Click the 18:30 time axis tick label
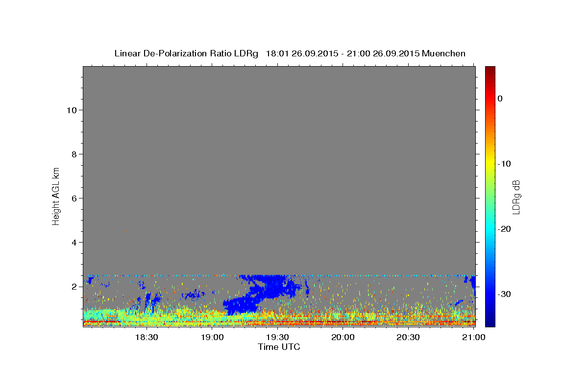The width and height of the screenshot is (588, 392). point(146,337)
